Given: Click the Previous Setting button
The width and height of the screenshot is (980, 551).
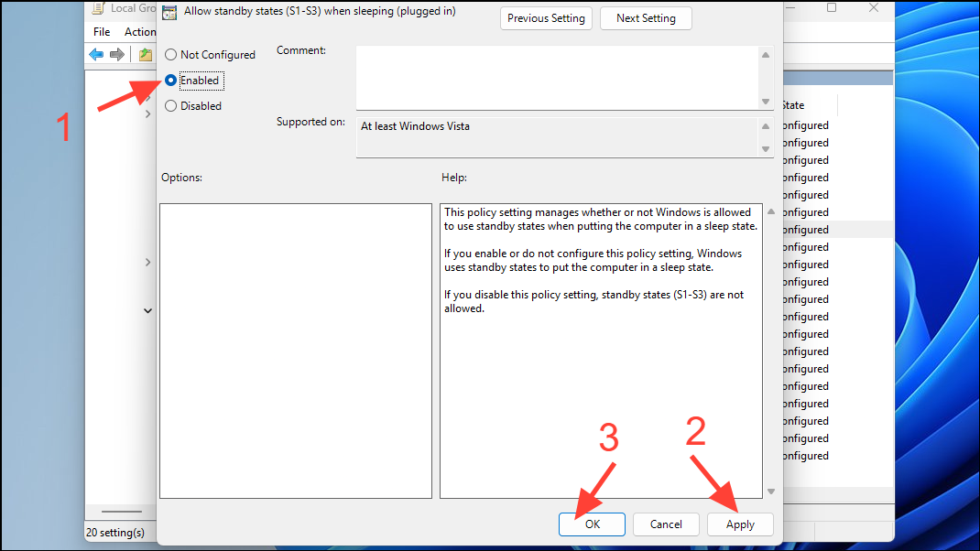Looking at the screenshot, I should (x=546, y=17).
